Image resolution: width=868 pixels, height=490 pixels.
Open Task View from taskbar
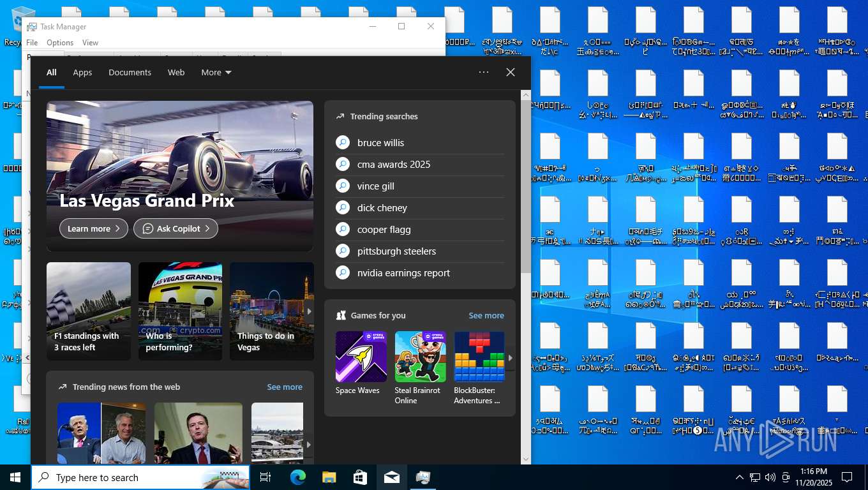266,477
